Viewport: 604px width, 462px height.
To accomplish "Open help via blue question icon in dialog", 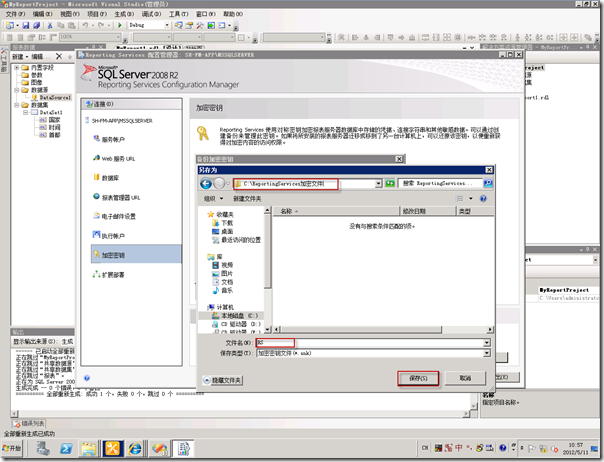I will (x=483, y=199).
